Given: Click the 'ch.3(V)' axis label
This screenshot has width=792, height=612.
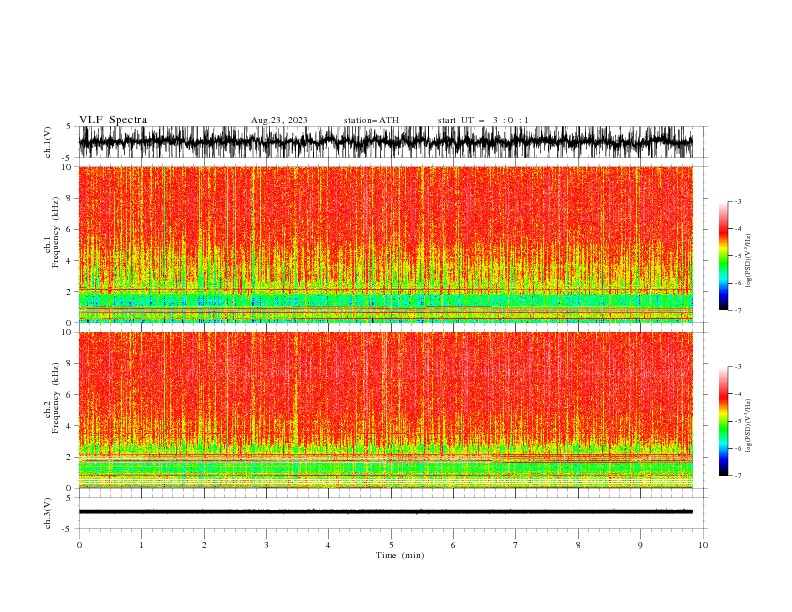Looking at the screenshot, I should pos(47,514).
